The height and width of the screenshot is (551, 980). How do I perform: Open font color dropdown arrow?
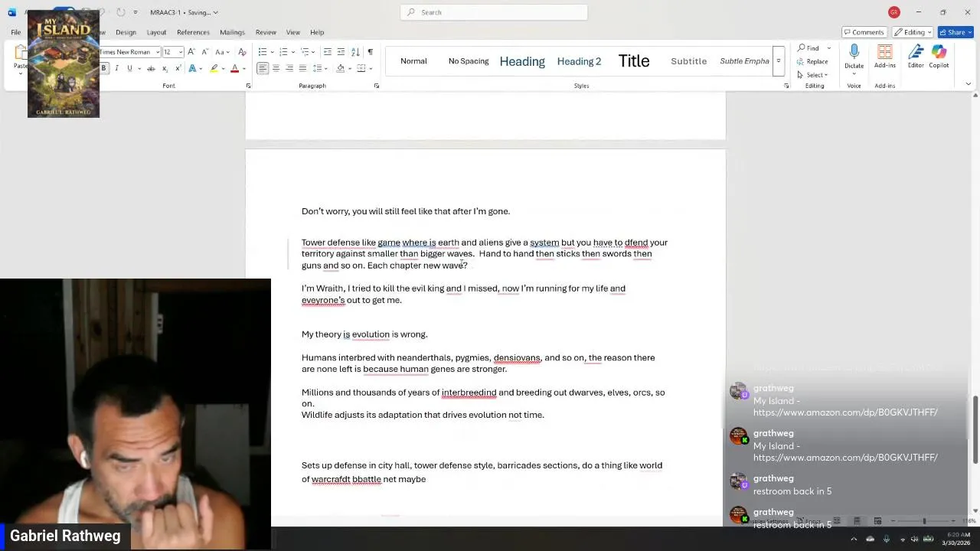(243, 68)
